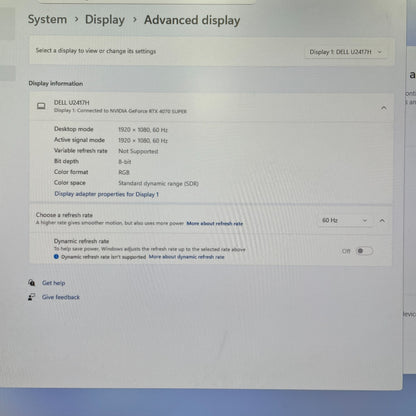Open More about dynamic refresh rate link
416x416 pixels.
(x=186, y=257)
